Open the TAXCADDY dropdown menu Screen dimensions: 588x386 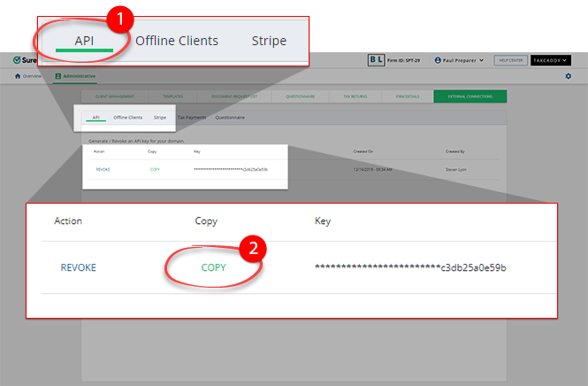click(x=551, y=60)
